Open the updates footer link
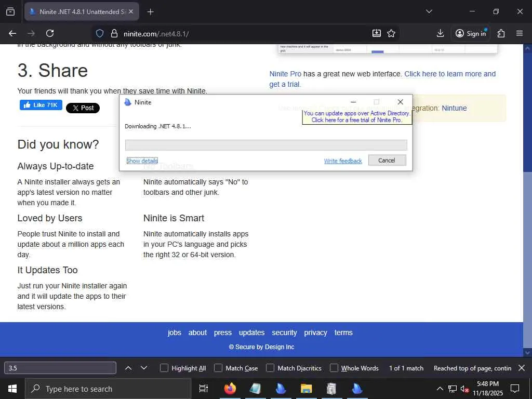The image size is (532, 399). click(252, 333)
